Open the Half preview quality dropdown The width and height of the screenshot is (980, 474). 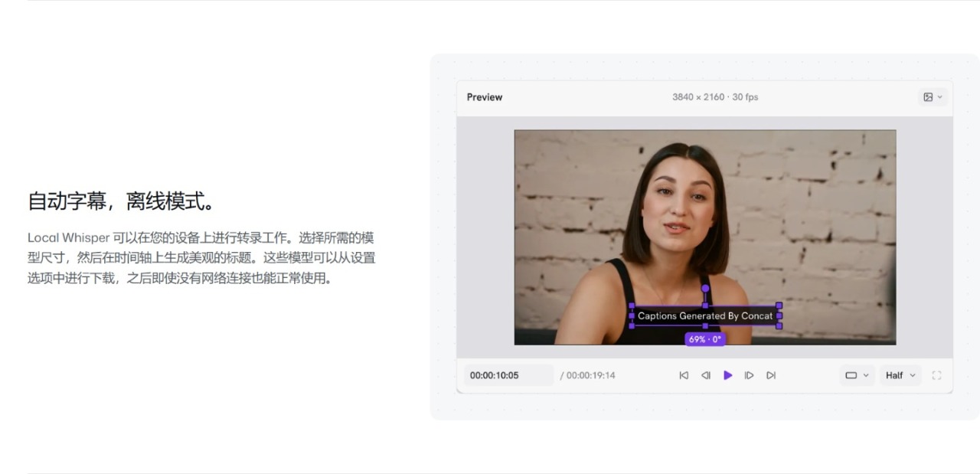coord(900,375)
